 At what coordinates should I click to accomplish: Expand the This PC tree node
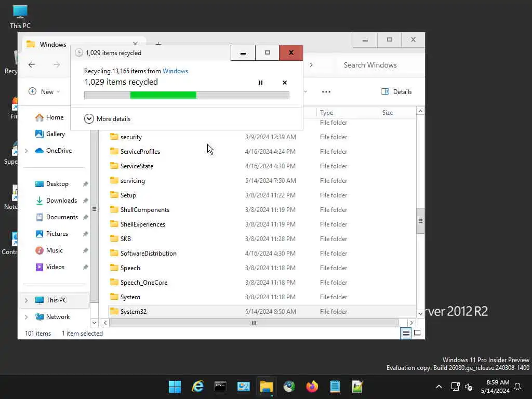coord(26,300)
